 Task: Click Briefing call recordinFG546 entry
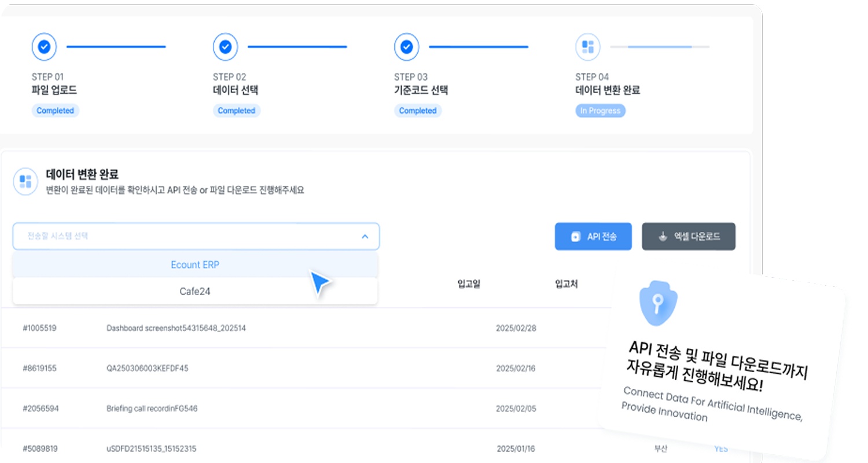(152, 409)
